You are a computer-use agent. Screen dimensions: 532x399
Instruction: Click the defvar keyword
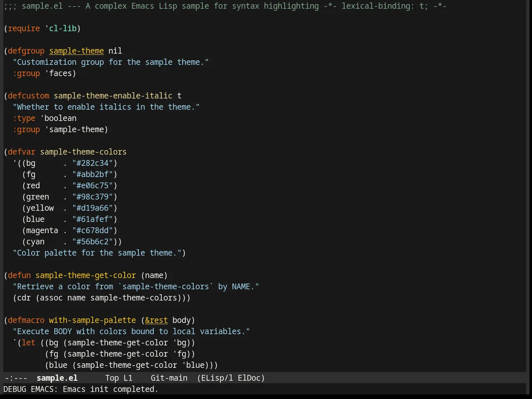[22, 152]
